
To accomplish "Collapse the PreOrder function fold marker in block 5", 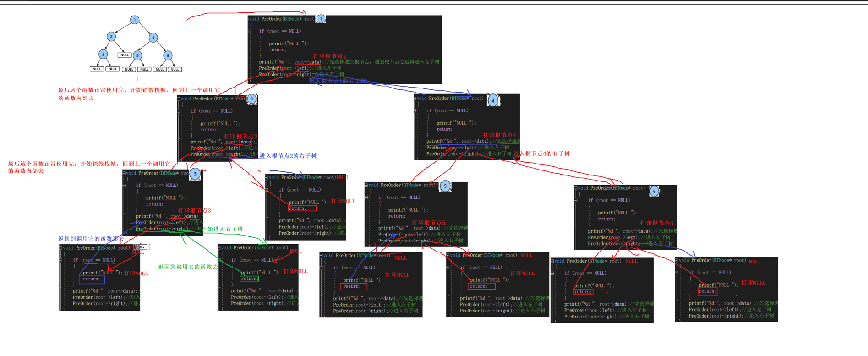I will click(366, 185).
